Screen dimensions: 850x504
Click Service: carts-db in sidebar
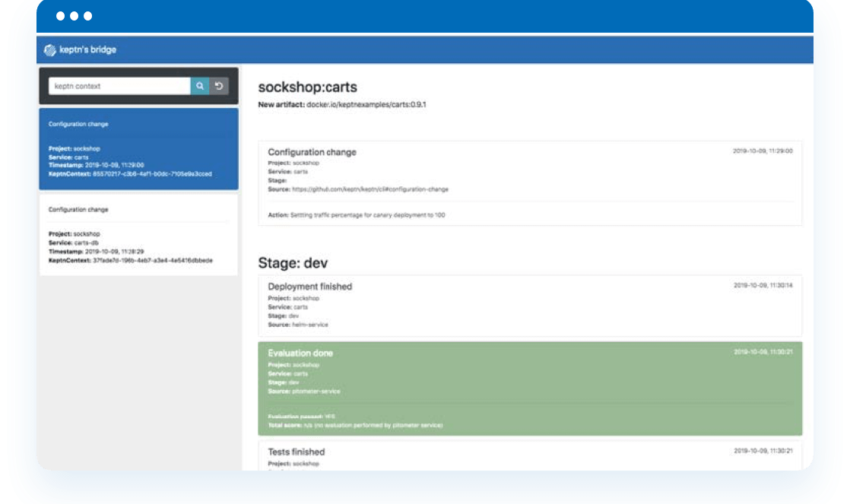tap(74, 243)
